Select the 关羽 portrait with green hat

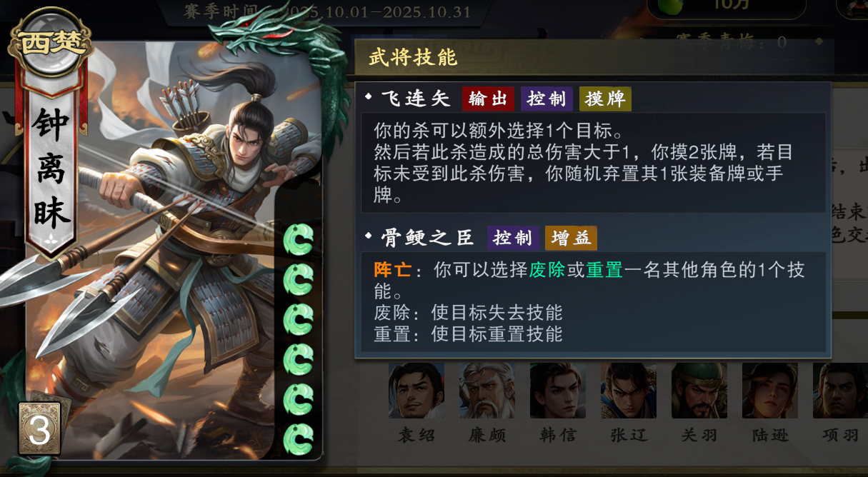pyautogui.click(x=699, y=391)
